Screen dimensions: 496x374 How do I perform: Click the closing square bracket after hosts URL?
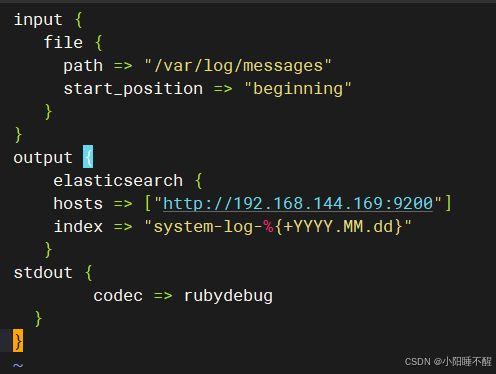click(448, 203)
